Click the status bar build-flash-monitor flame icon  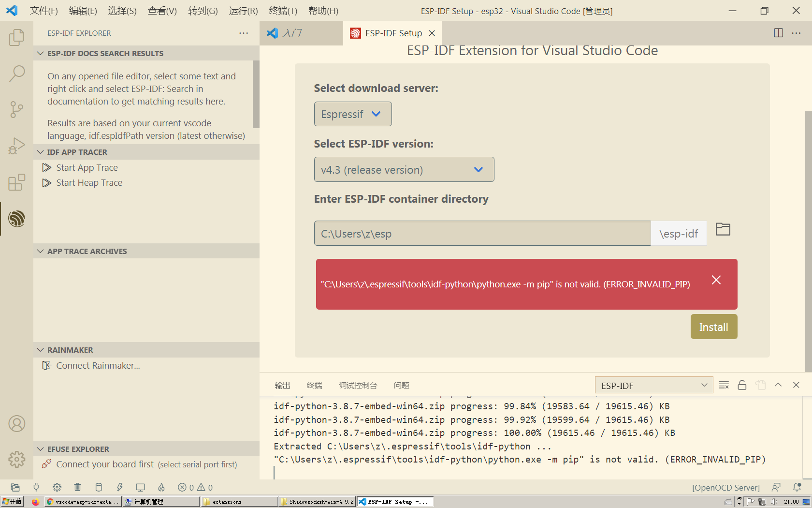pyautogui.click(x=161, y=487)
